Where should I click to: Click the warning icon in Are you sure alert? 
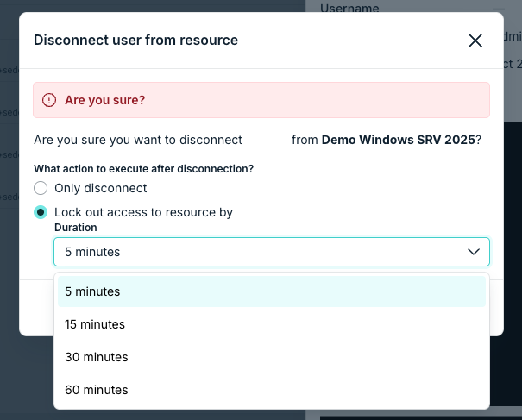(x=49, y=100)
